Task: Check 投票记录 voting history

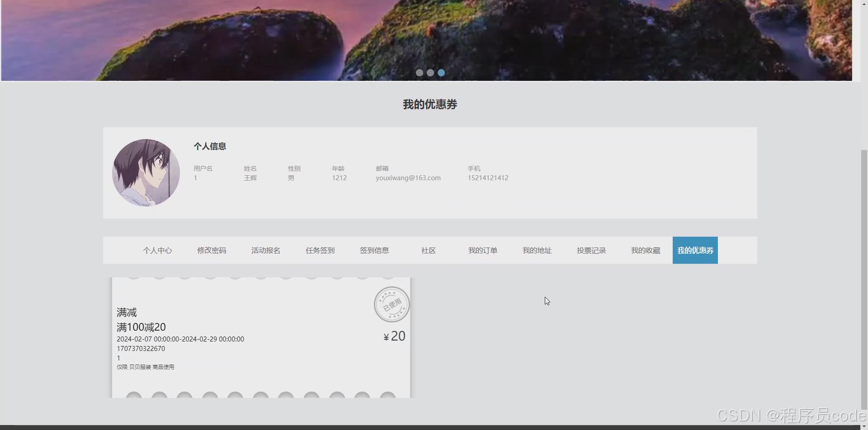Action: (x=591, y=250)
